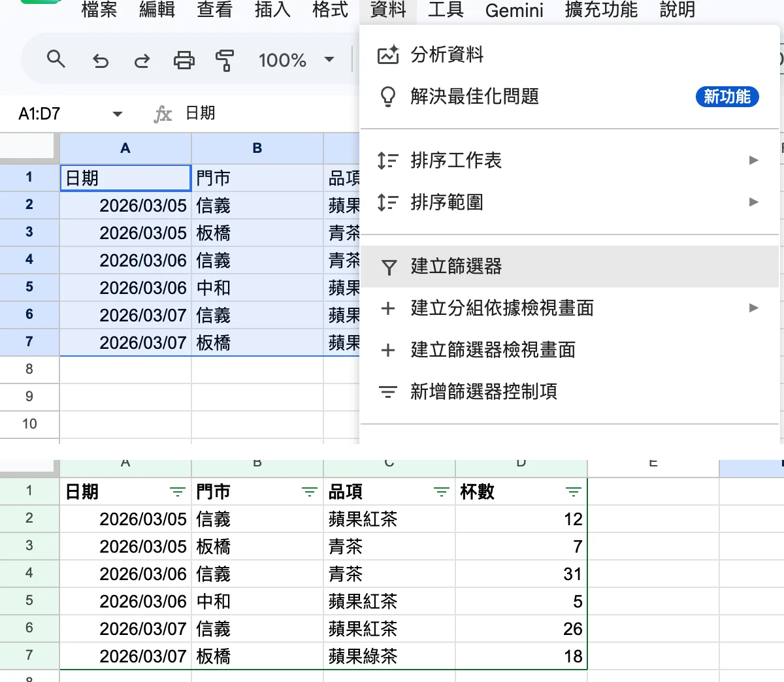784x682 pixels.
Task: Choose 新增篩選器控制項 from menu
Action: pyautogui.click(x=570, y=392)
